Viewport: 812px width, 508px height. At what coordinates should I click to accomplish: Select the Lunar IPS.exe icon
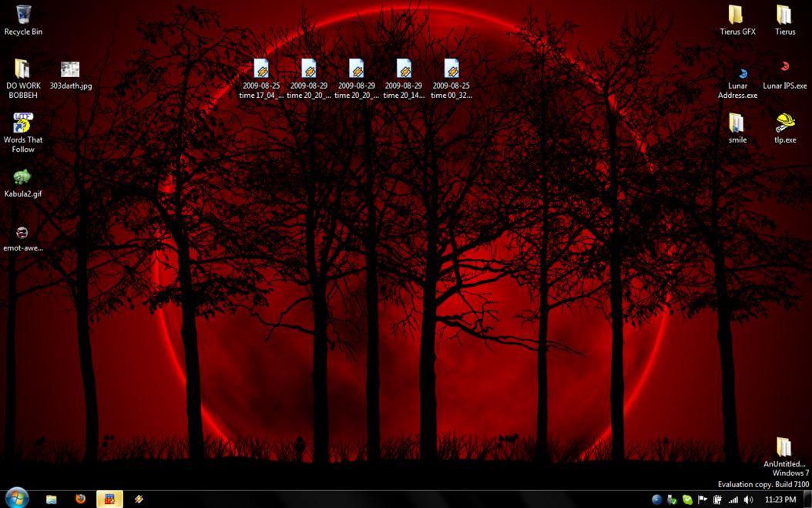point(785,69)
